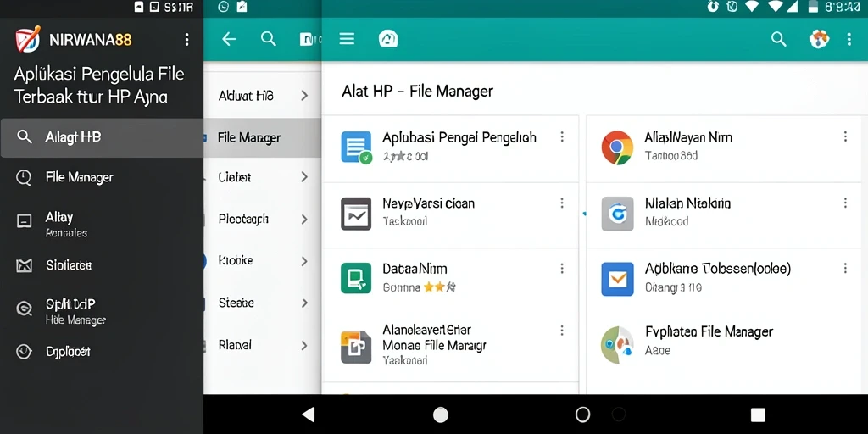Open options for Apblkane Tobssen(ocloe)

(845, 269)
